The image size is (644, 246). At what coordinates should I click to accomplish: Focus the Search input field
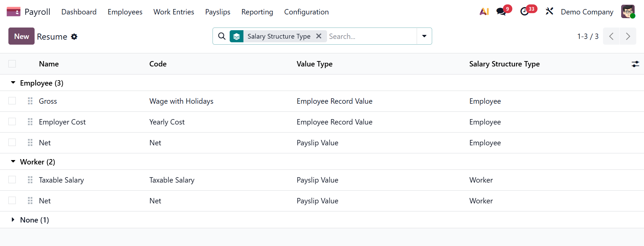371,36
